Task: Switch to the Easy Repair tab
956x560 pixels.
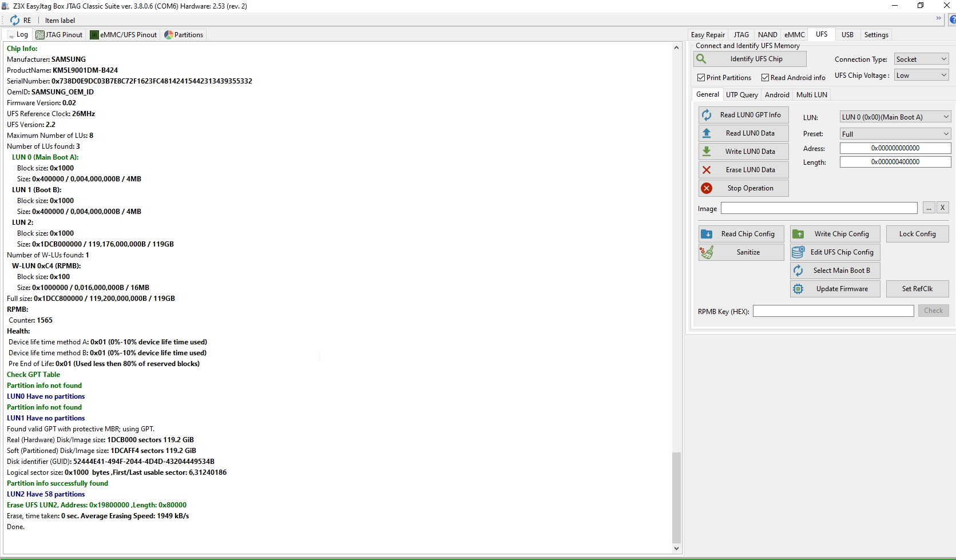Action: [x=708, y=35]
